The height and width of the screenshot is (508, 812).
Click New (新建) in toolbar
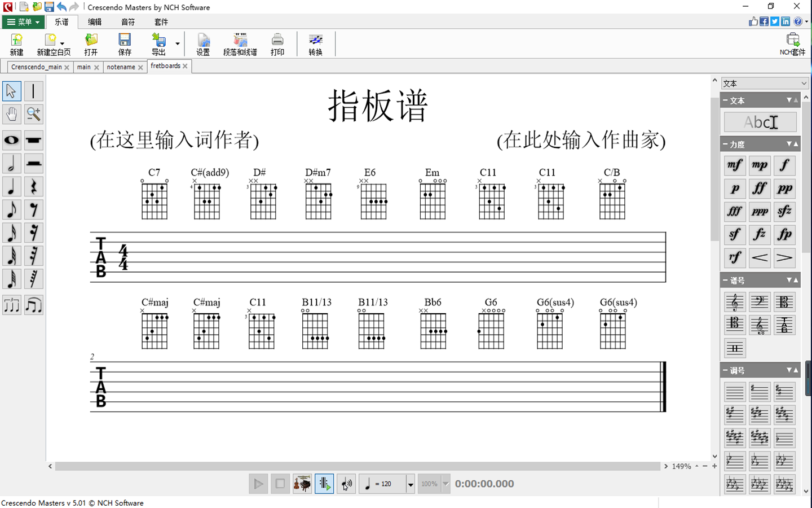[x=17, y=44]
